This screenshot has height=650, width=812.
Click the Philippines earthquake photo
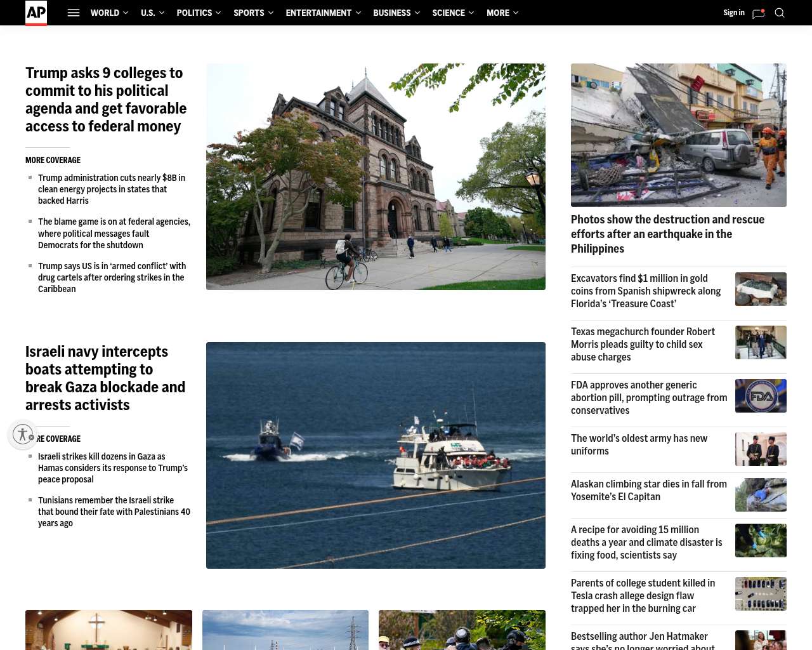pos(678,135)
